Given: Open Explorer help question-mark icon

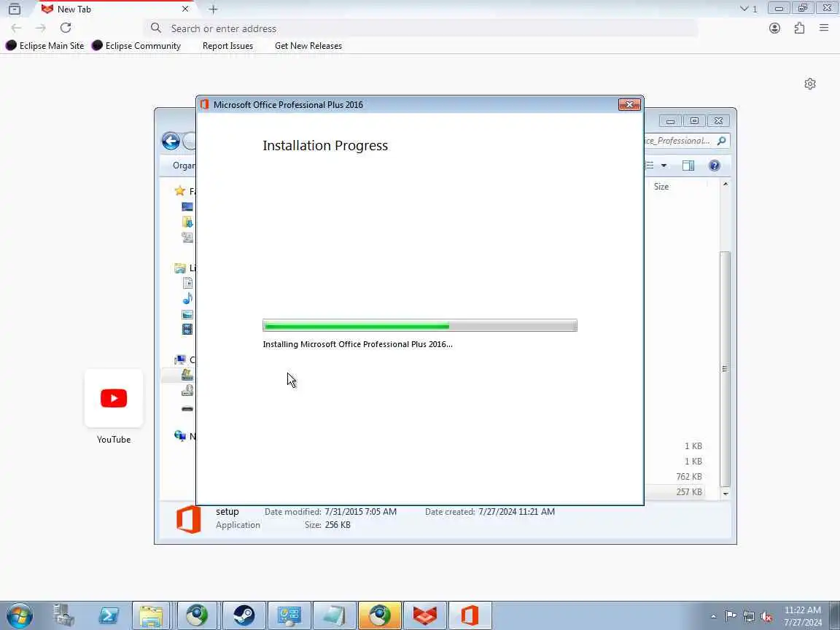Looking at the screenshot, I should pos(714,166).
